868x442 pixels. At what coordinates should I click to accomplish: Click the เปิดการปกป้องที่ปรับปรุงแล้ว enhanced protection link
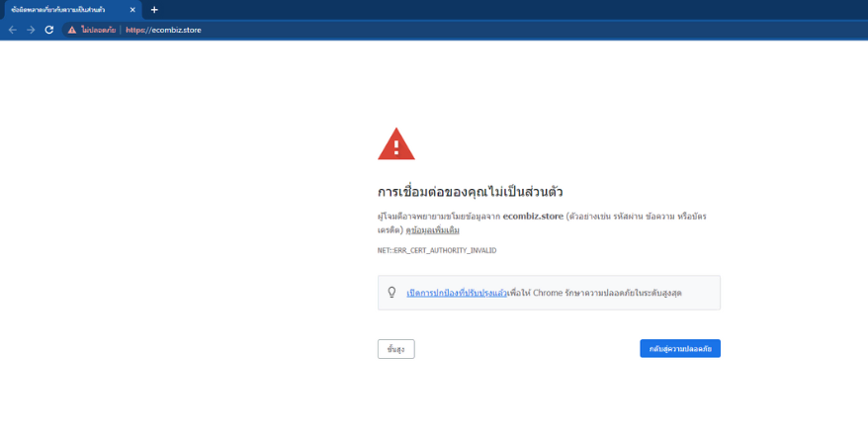click(457, 293)
